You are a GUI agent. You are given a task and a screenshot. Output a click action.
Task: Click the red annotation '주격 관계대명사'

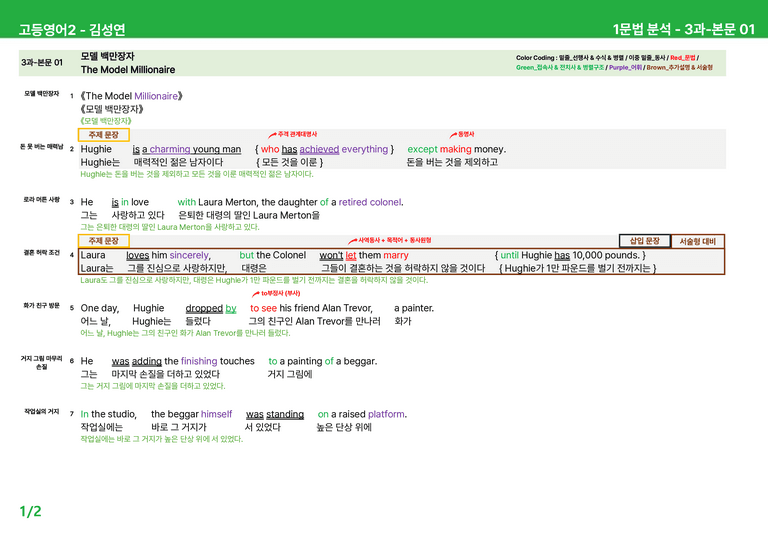coord(297,134)
